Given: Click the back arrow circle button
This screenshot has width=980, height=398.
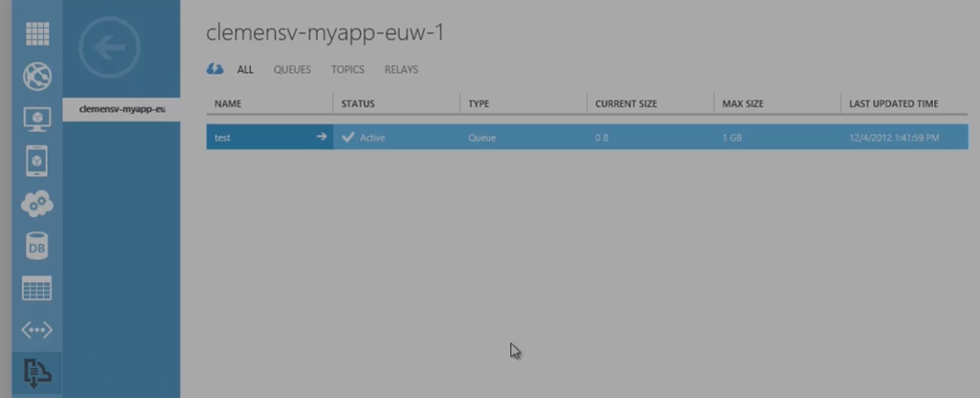Looking at the screenshot, I should point(109,48).
